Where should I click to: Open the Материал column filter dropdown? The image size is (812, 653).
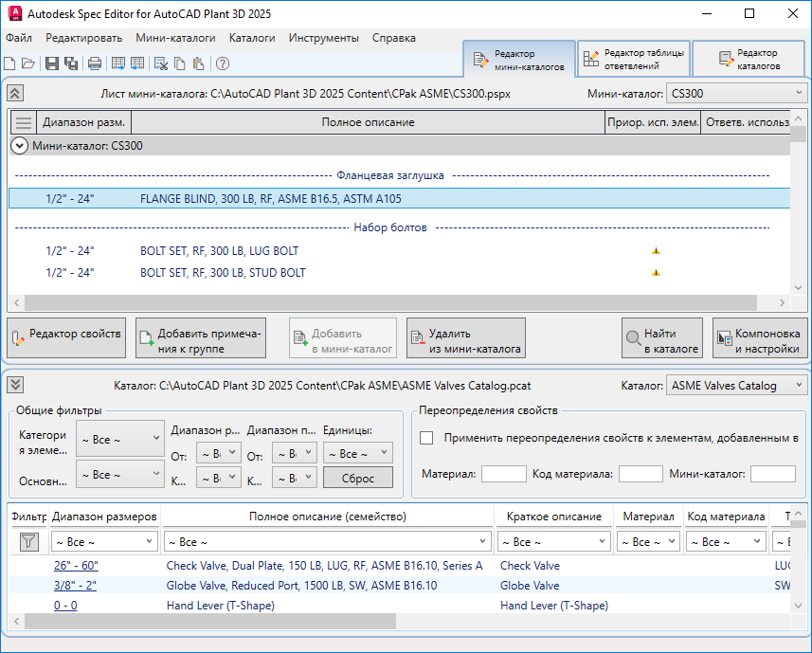(x=649, y=542)
